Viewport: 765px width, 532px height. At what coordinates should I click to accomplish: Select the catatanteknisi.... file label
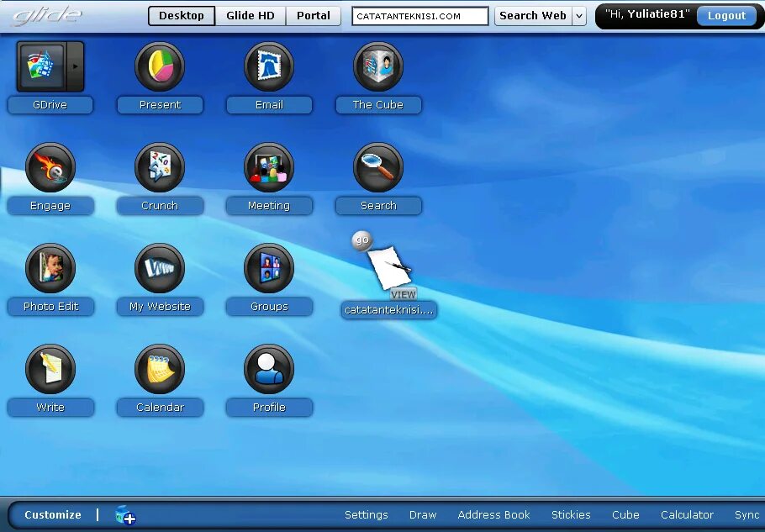(389, 310)
